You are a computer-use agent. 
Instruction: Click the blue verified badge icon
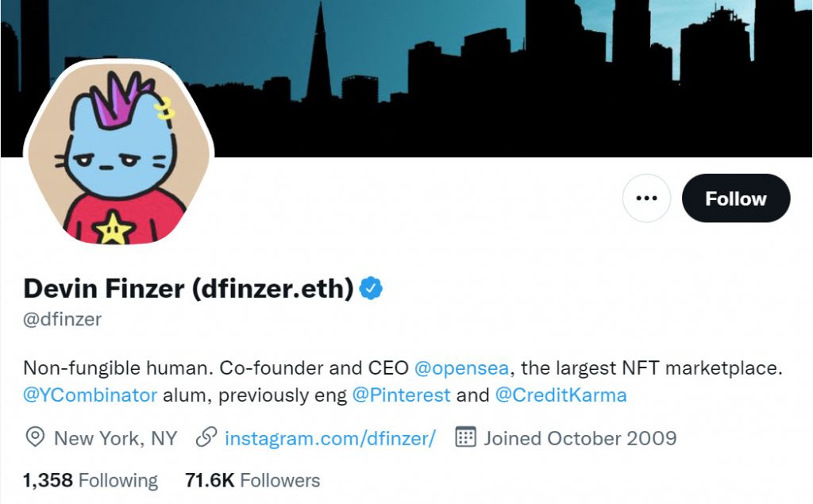(x=372, y=289)
